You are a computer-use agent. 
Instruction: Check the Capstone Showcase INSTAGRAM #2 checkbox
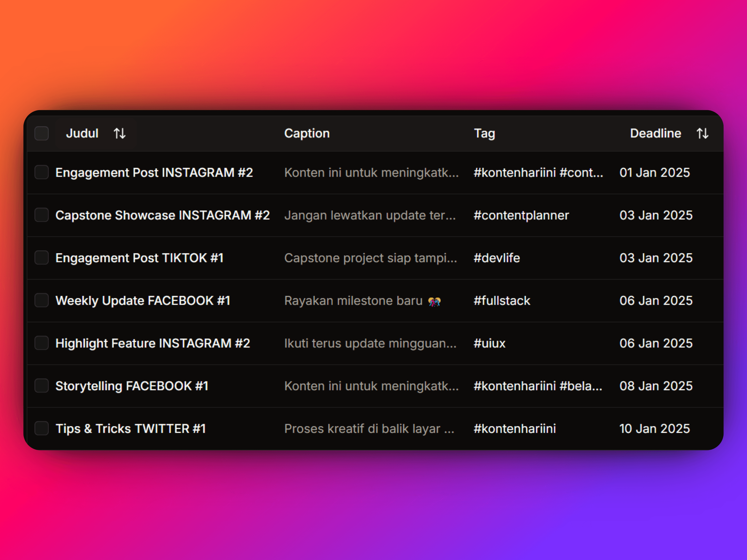42,215
